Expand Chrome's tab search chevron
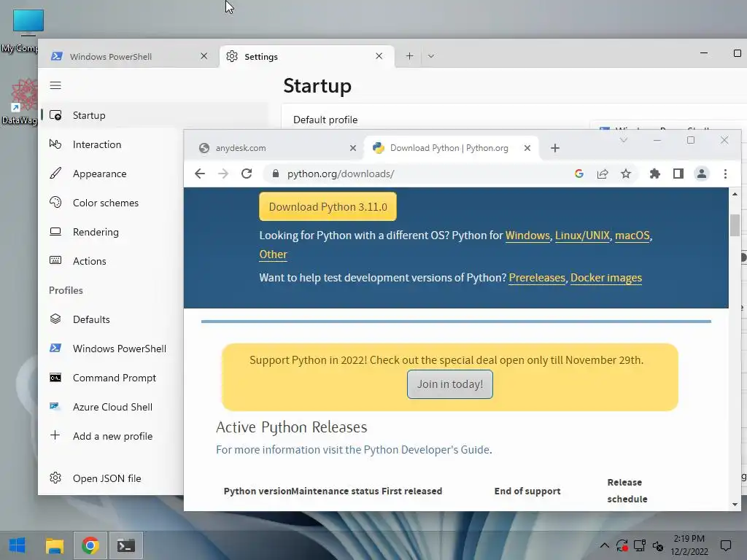This screenshot has height=560, width=747. pyautogui.click(x=623, y=140)
